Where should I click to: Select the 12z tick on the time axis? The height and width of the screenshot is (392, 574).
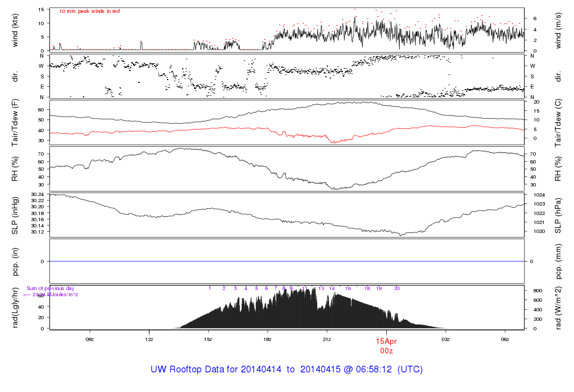pos(149,339)
